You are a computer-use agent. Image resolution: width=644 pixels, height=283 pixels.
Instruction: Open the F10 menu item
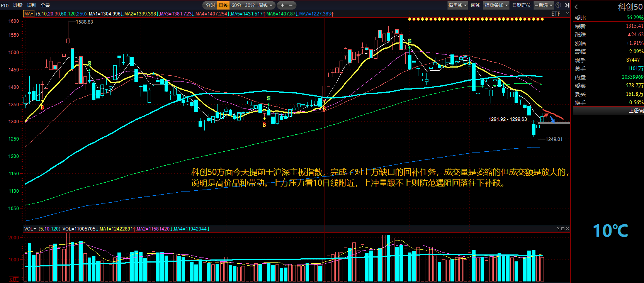pyautogui.click(x=5, y=5)
